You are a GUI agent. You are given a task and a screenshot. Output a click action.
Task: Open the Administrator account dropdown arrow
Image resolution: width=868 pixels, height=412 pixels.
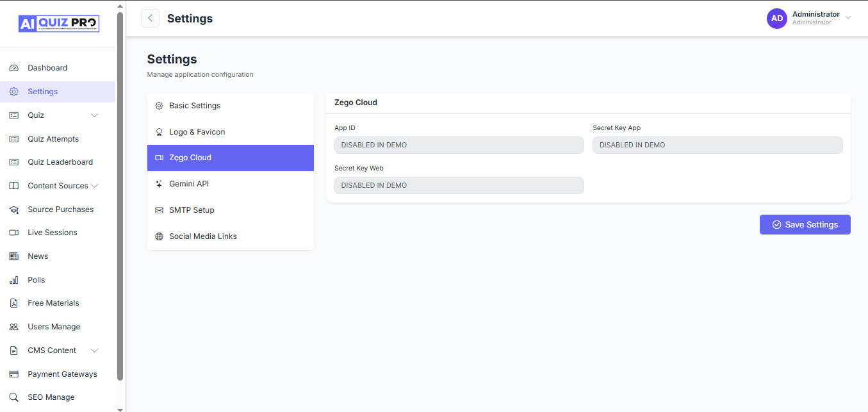[x=848, y=17]
